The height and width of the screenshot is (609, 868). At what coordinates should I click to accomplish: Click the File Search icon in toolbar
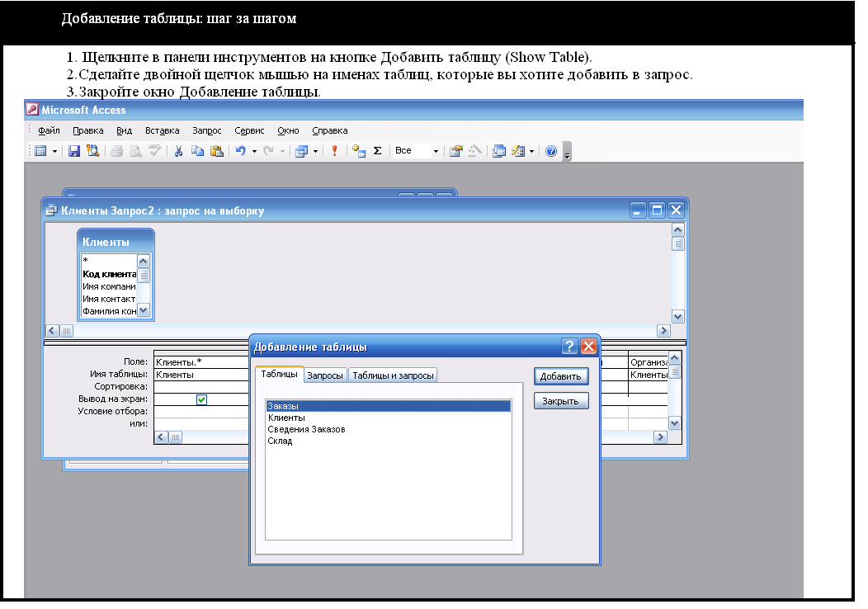(x=93, y=150)
